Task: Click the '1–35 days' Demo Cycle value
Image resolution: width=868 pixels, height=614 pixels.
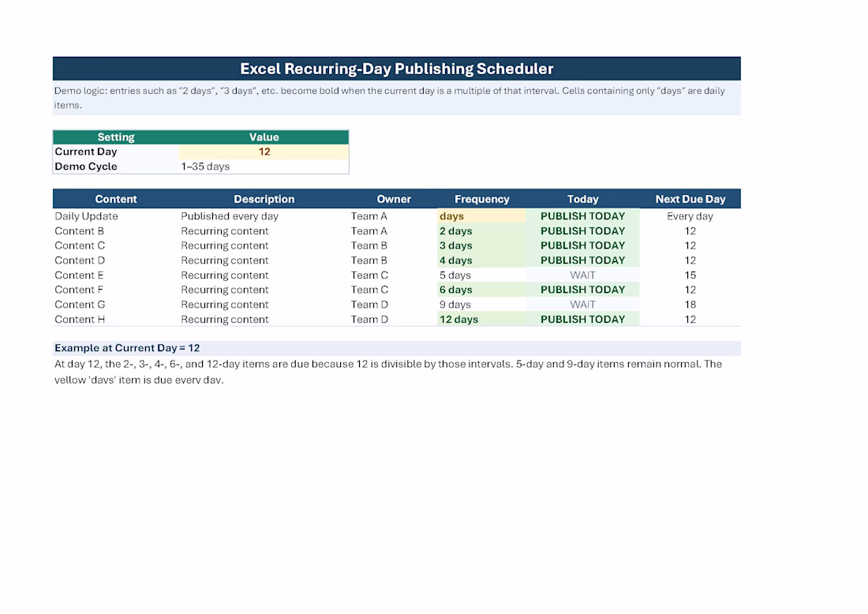Action: pyautogui.click(x=205, y=167)
